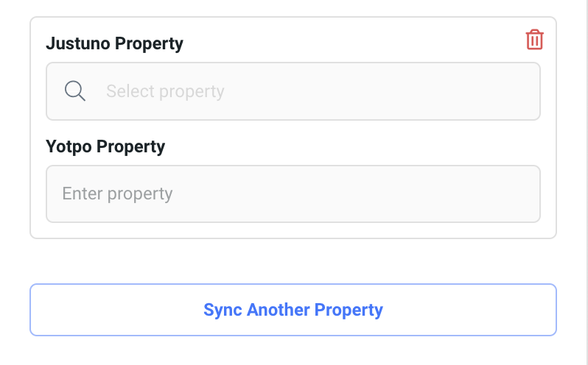Add another property sync row
This screenshot has width=588, height=365.
tap(293, 310)
